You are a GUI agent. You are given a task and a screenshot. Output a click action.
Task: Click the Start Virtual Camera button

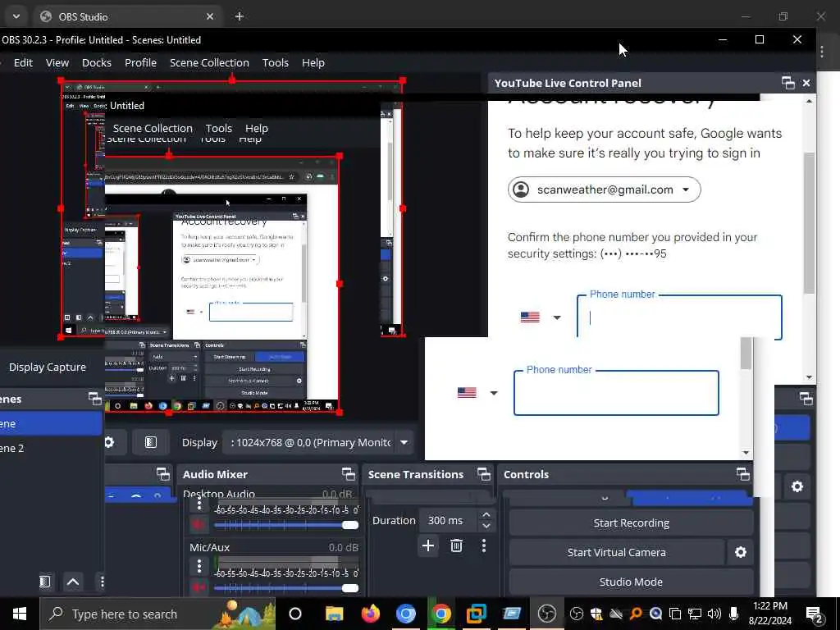pos(617,552)
